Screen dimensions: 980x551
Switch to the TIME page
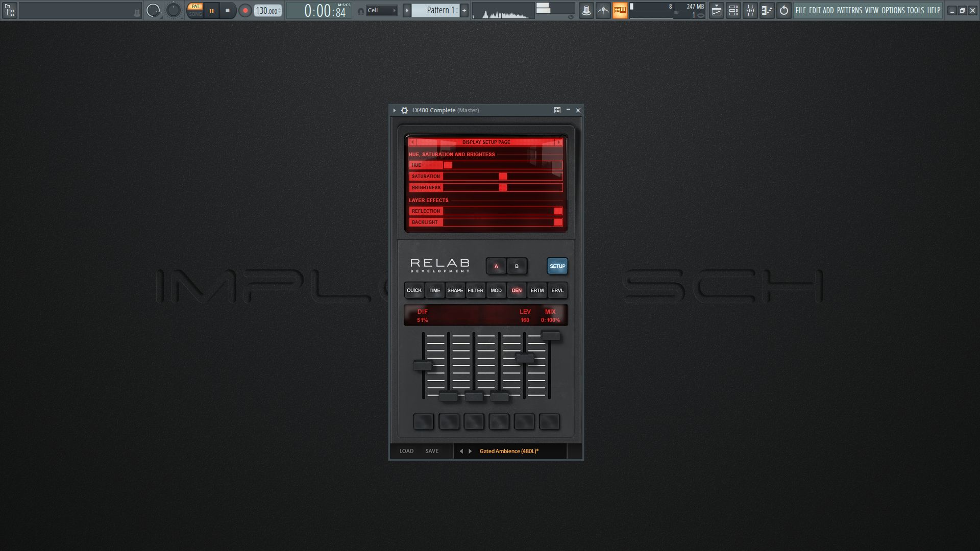point(434,291)
